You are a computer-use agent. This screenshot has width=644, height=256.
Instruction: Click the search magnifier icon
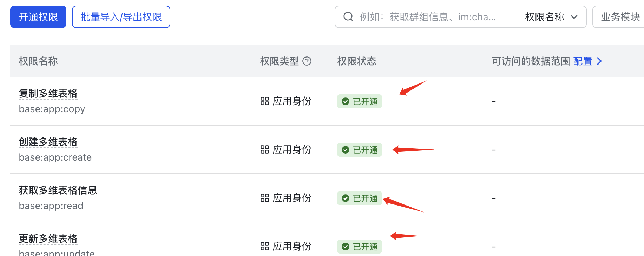(x=348, y=17)
